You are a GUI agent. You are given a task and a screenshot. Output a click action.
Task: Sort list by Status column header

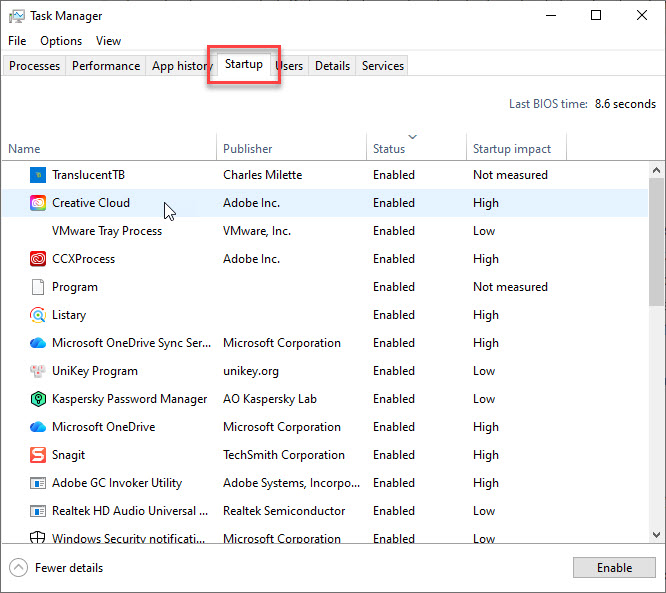389,149
